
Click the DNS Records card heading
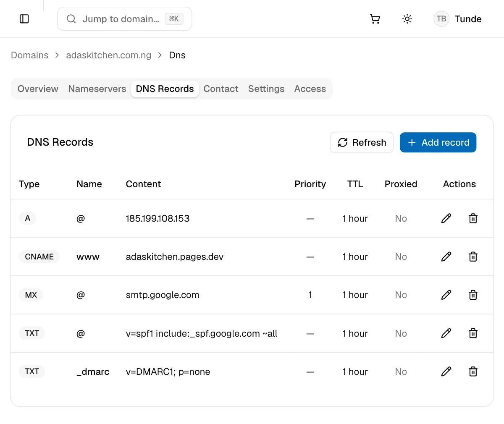(x=60, y=142)
